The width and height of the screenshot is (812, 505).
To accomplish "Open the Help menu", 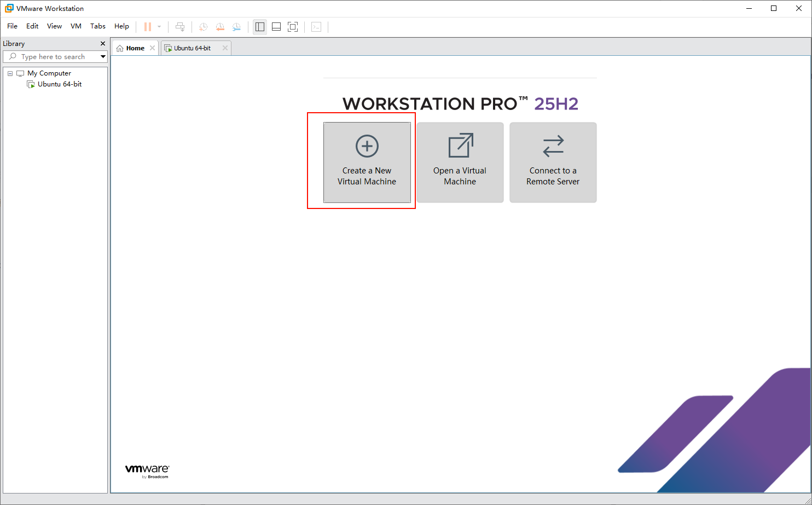I will (121, 26).
